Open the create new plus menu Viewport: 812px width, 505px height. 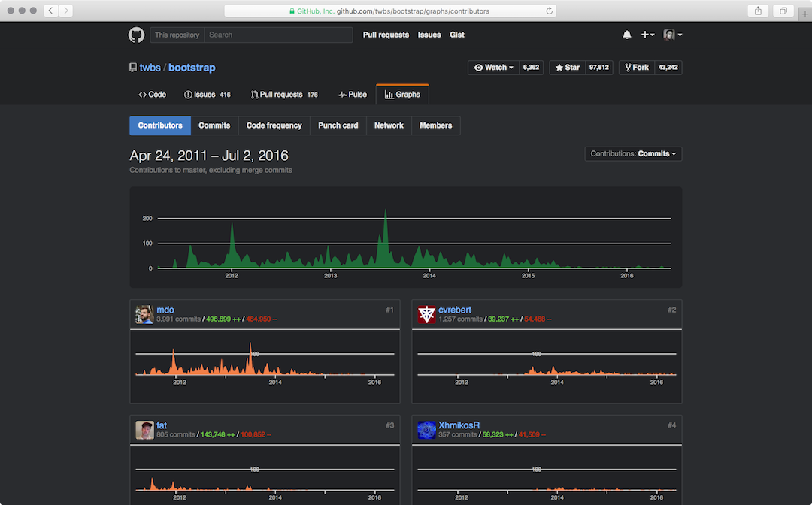point(647,35)
